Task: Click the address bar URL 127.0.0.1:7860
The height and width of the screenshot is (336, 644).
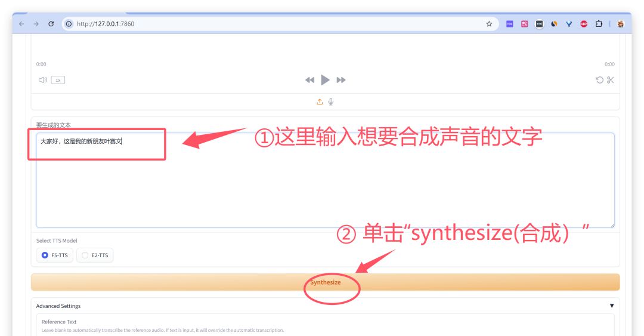Action: (x=106, y=24)
